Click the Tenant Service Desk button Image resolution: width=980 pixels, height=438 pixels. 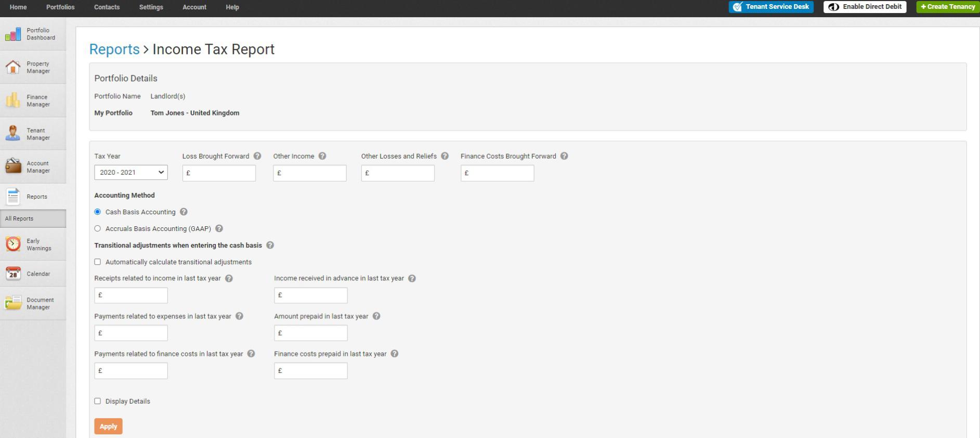(771, 7)
